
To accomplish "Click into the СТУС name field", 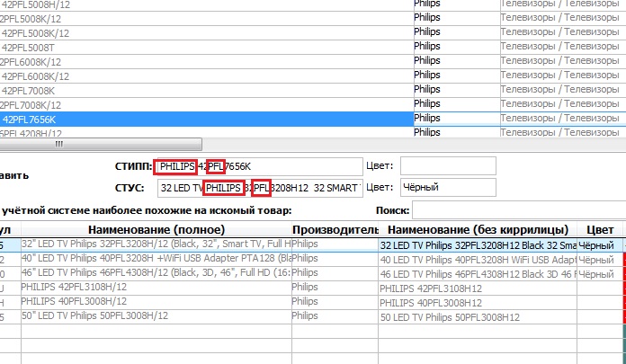I will 260,188.
